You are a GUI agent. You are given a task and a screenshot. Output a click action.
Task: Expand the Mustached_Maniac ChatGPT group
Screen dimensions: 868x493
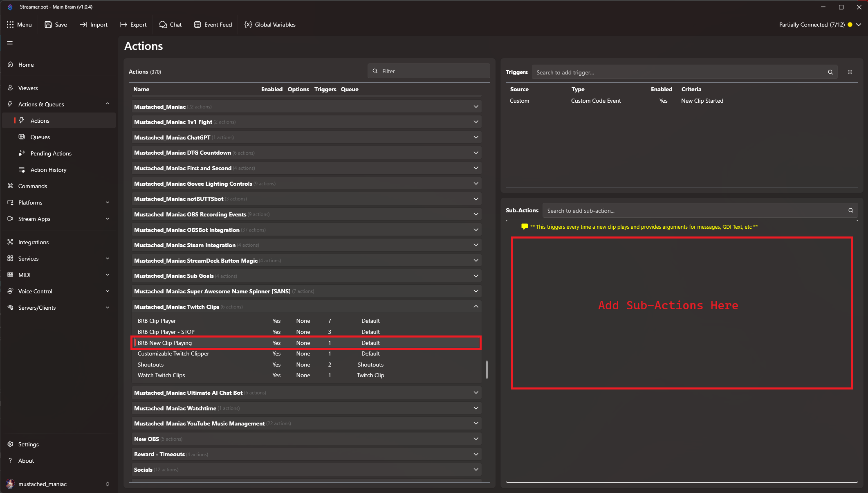coord(476,137)
